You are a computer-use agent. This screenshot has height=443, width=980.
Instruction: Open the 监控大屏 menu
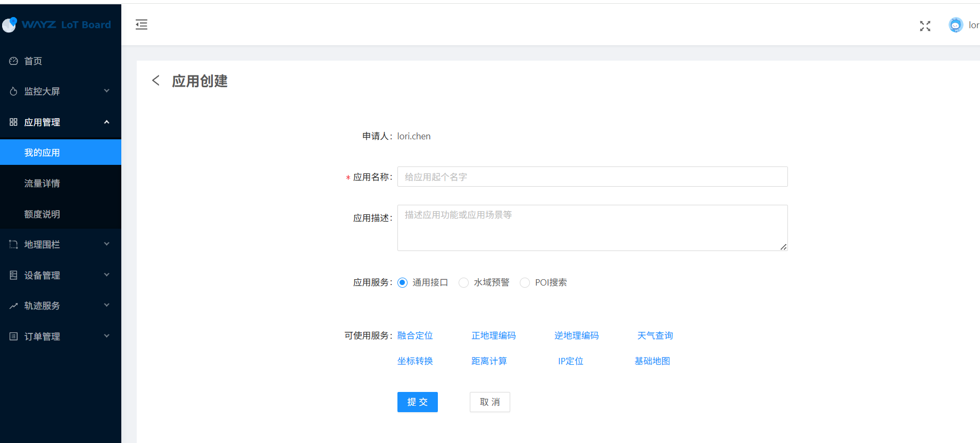[61, 91]
